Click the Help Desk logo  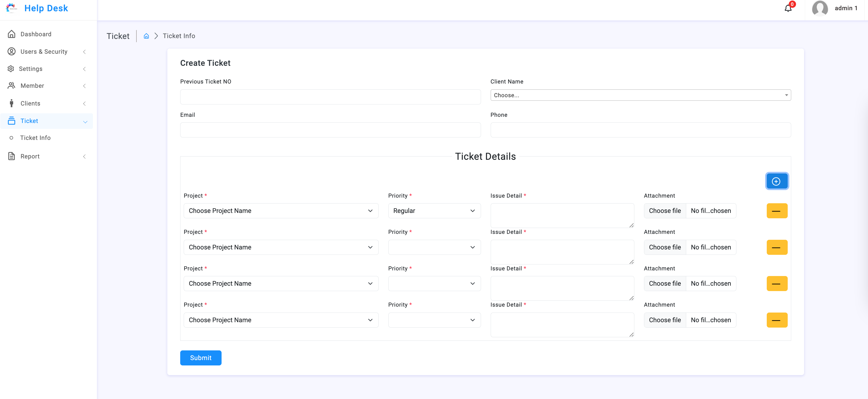point(37,8)
